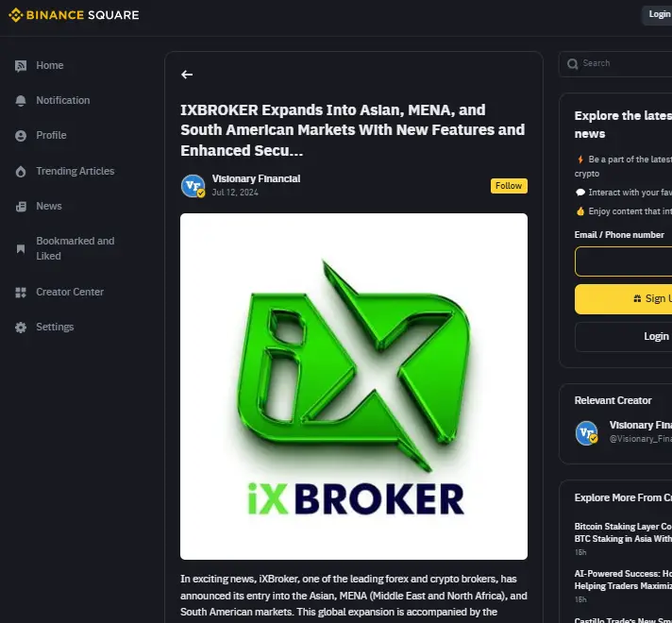Click Login button below Sign Up
This screenshot has height=623, width=672.
[x=623, y=337]
